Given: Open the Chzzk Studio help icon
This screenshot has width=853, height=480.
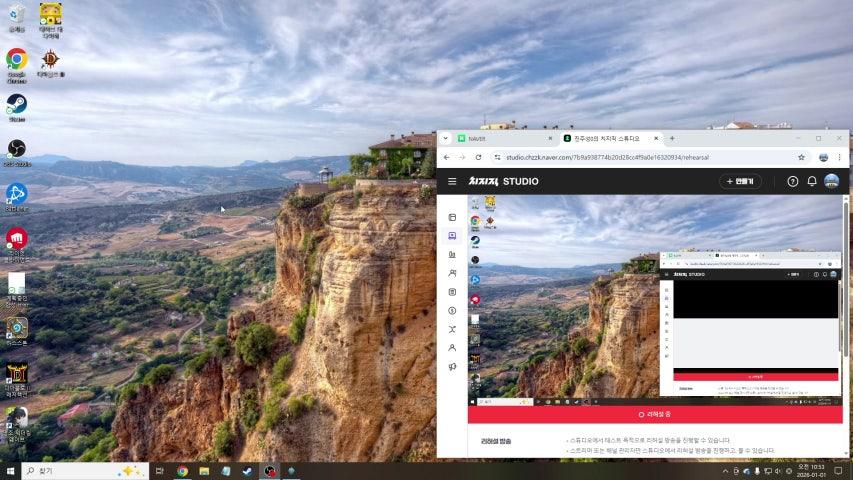Looking at the screenshot, I should [x=793, y=181].
